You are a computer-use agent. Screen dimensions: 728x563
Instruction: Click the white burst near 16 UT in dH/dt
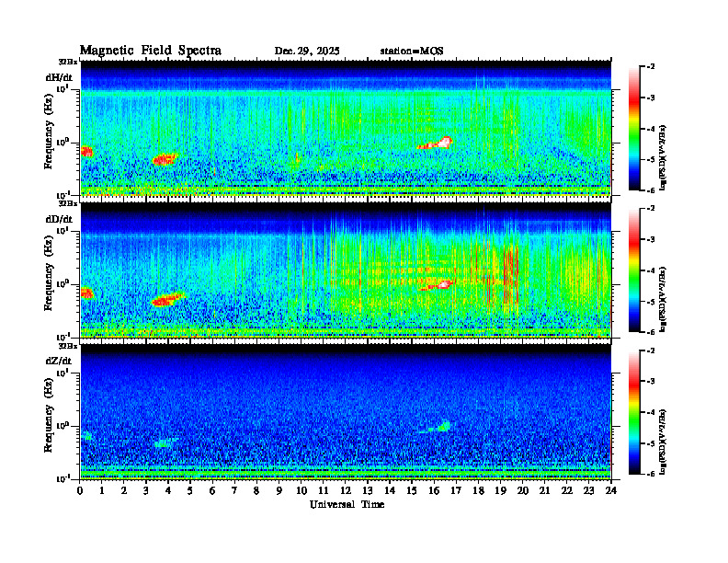[437, 144]
